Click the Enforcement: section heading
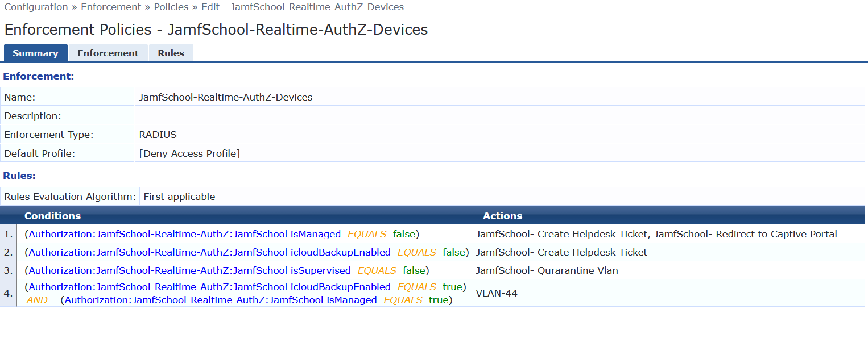868x359 pixels. click(x=39, y=76)
